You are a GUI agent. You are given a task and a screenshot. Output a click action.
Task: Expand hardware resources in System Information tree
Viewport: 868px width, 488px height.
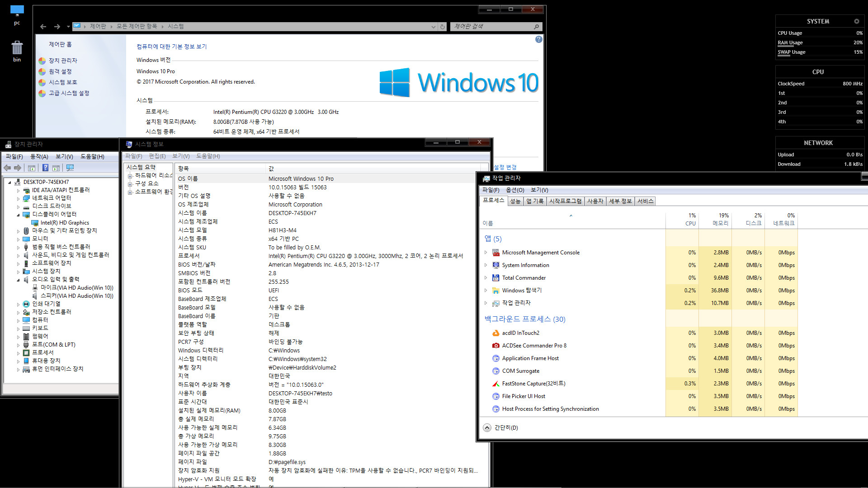click(130, 176)
